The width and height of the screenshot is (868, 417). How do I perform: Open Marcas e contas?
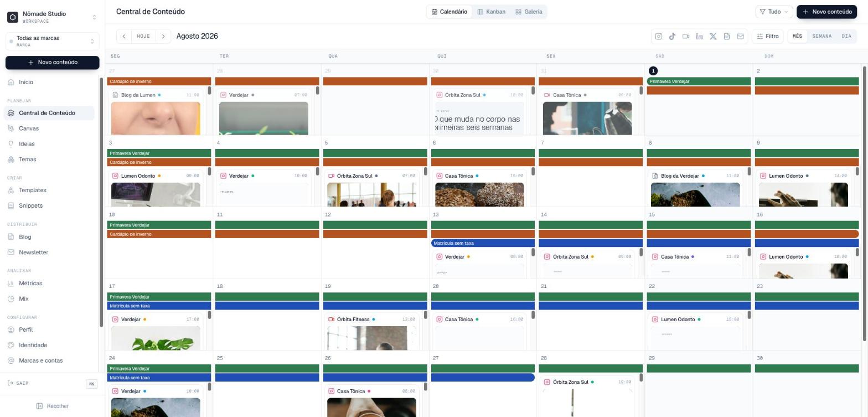50,361
